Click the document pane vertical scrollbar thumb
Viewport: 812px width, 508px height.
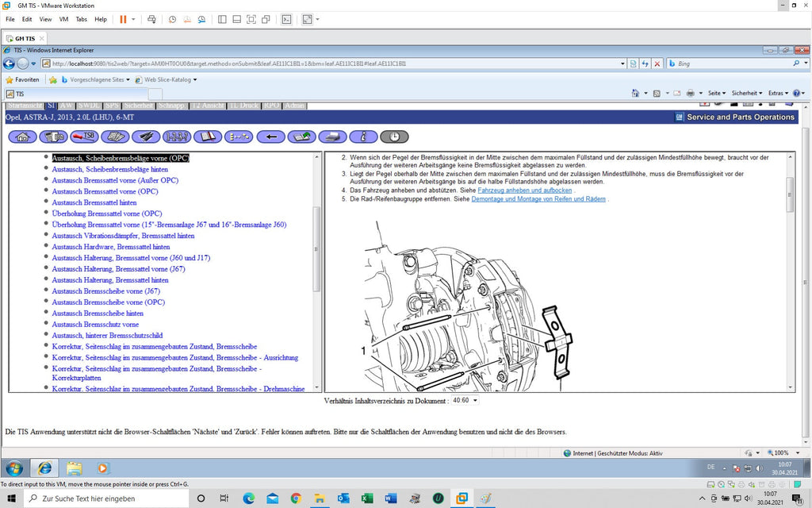[x=790, y=194]
